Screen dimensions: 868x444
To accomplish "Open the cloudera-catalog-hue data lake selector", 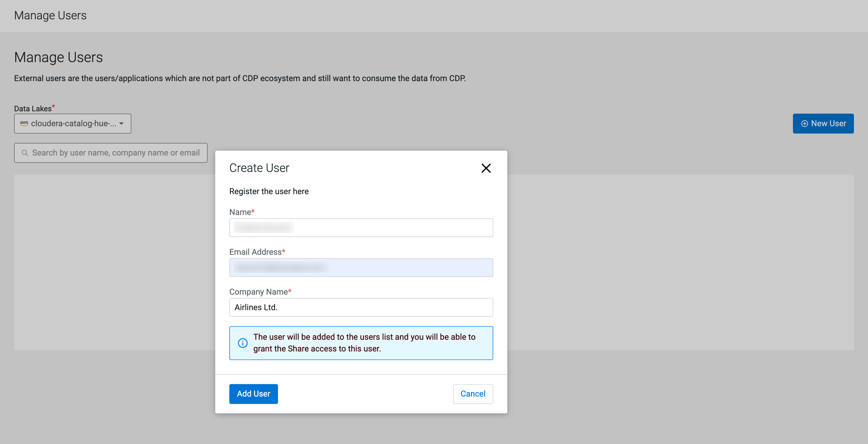I will [72, 124].
